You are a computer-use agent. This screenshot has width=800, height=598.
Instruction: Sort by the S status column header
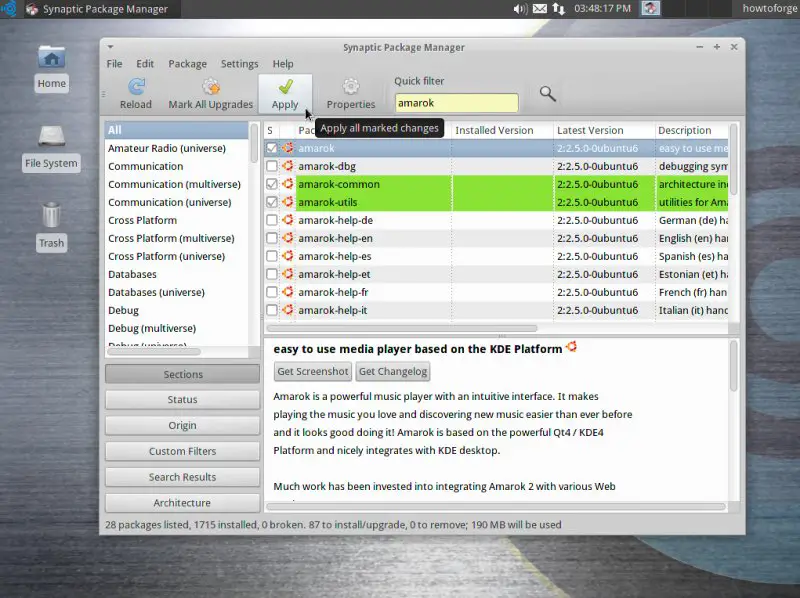click(272, 130)
